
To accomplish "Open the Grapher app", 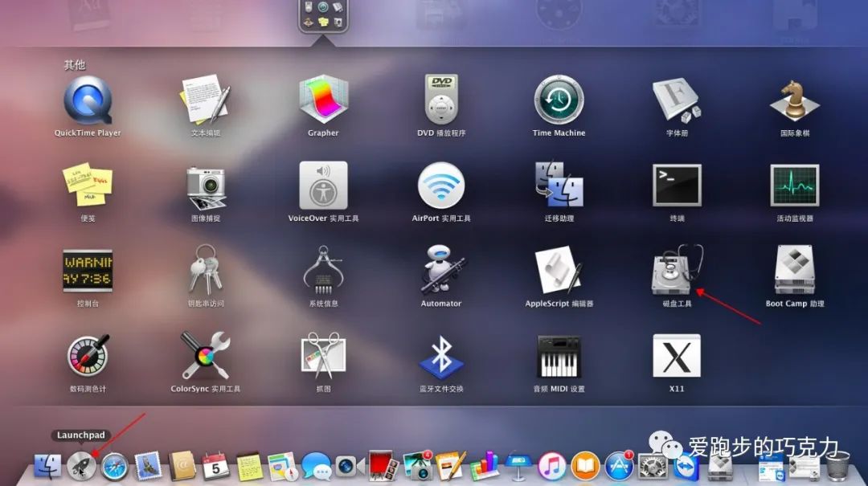I will (323, 100).
